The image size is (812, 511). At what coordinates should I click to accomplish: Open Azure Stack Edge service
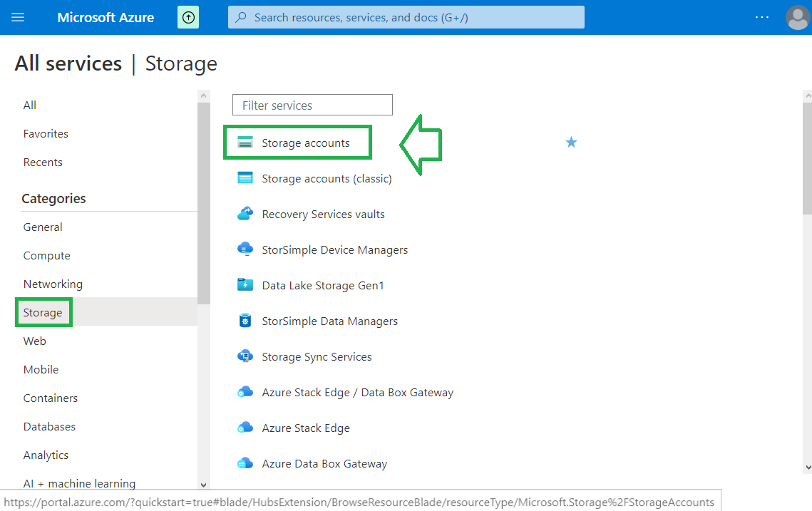click(x=306, y=428)
